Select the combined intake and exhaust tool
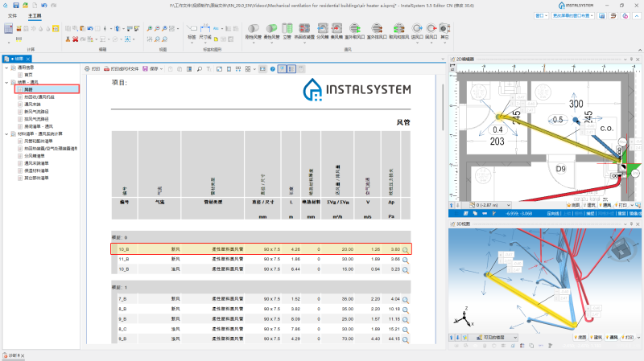644x361 pixels. 398,31
